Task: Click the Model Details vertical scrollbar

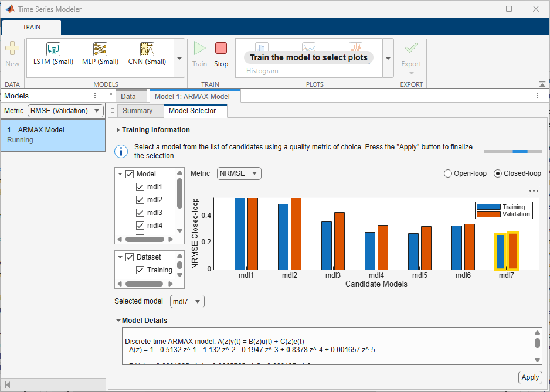Action: (537, 343)
